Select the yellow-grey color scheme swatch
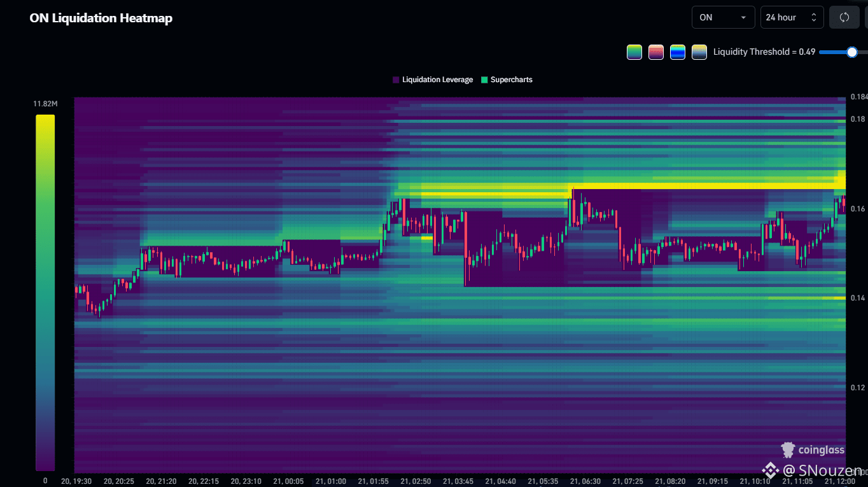This screenshot has width=868, height=487. click(x=699, y=52)
